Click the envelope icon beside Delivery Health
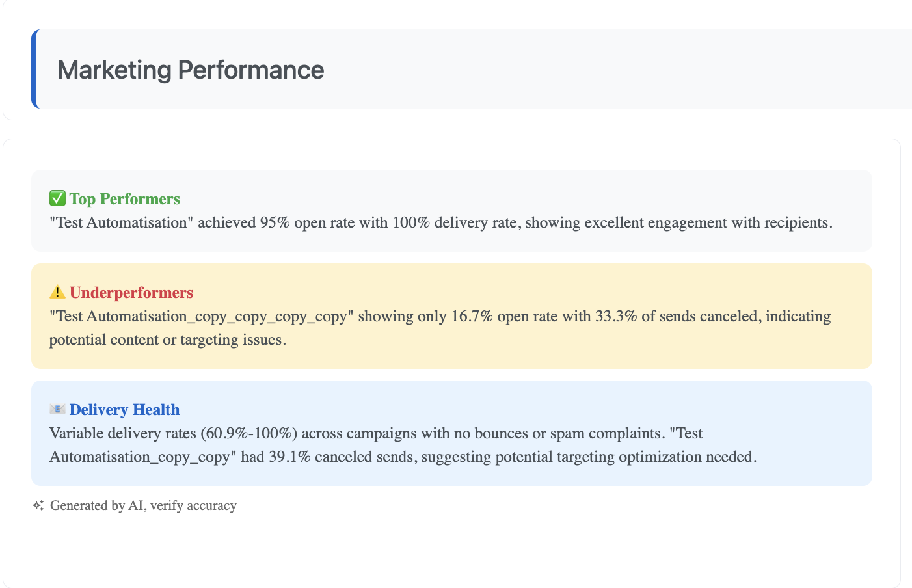This screenshot has height=588, width=912. (57, 409)
